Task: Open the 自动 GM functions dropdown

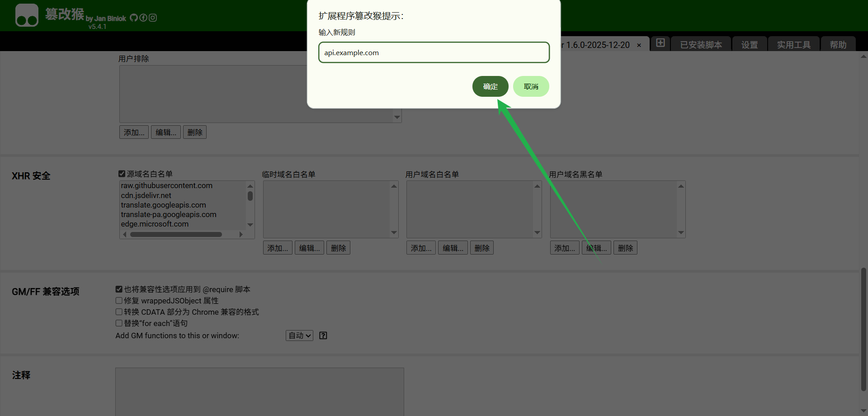Action: 299,336
